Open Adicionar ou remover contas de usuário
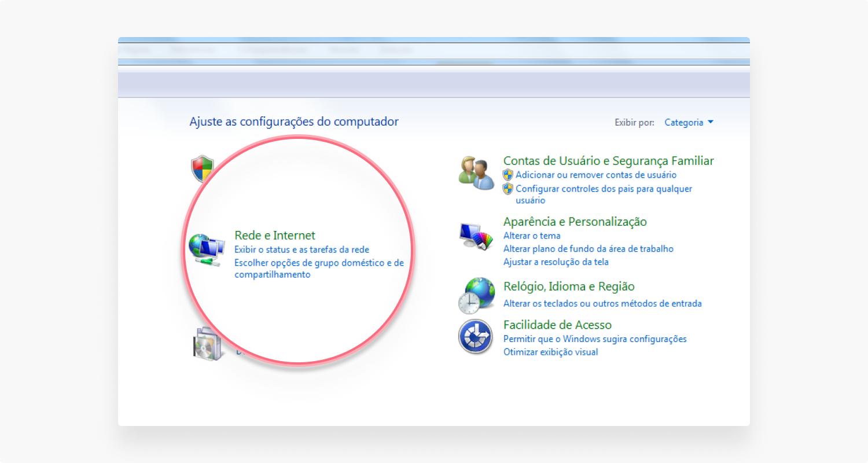 (596, 175)
